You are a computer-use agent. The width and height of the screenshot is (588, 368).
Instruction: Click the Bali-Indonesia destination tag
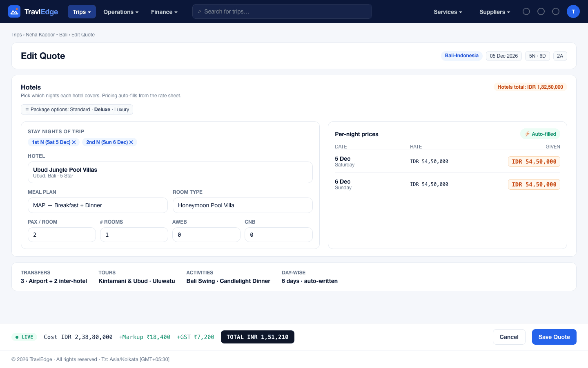462,56
